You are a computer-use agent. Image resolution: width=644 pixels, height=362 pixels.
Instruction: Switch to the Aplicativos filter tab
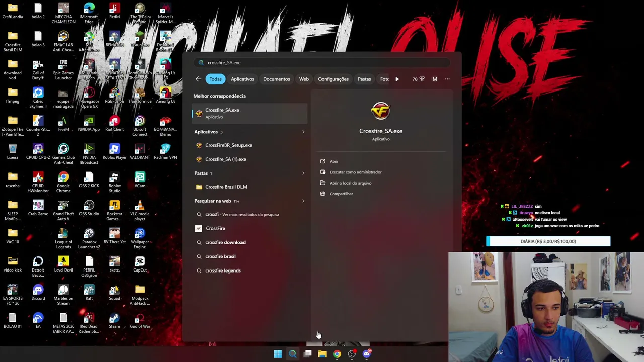pos(243,79)
